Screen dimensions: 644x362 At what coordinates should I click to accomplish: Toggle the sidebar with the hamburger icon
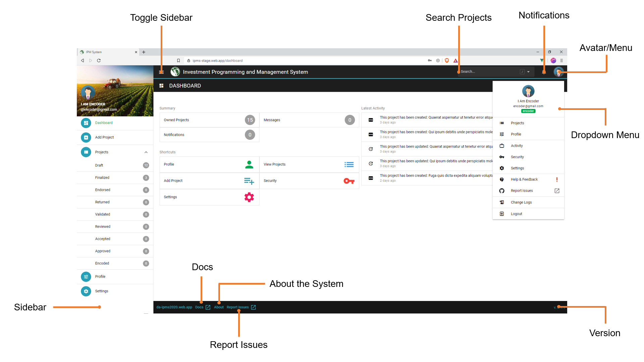(x=161, y=72)
